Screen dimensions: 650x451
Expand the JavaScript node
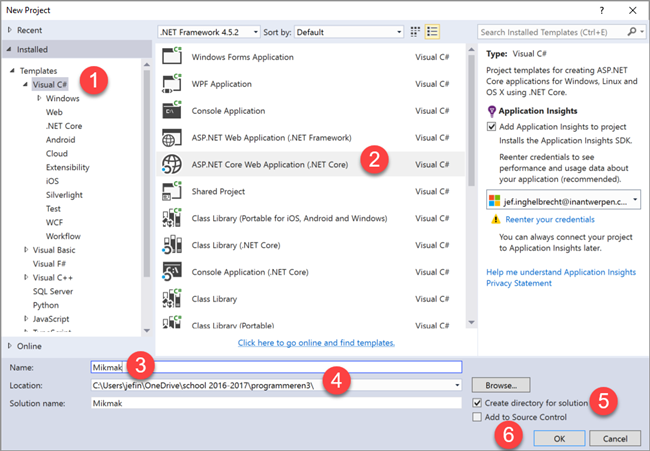pos(26,318)
